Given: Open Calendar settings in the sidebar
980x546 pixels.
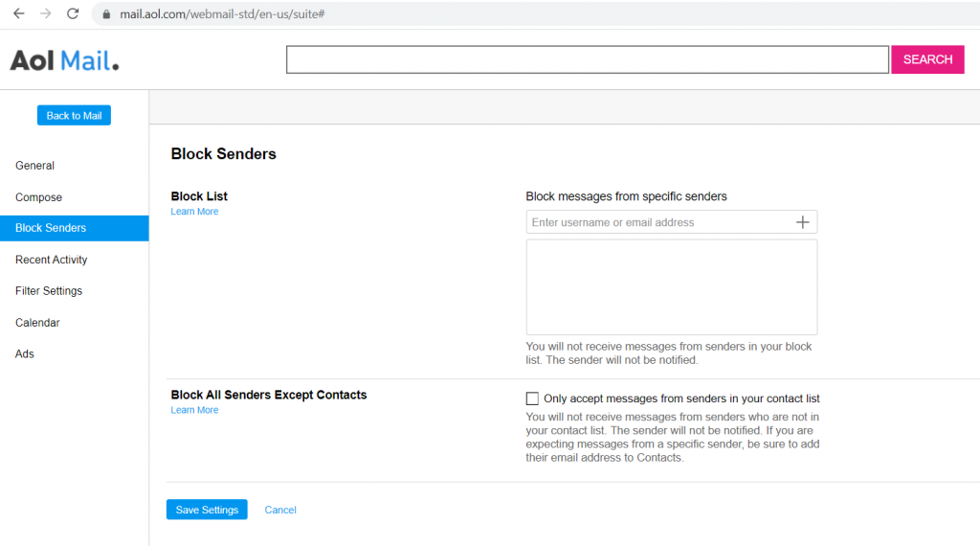Looking at the screenshot, I should coord(37,323).
